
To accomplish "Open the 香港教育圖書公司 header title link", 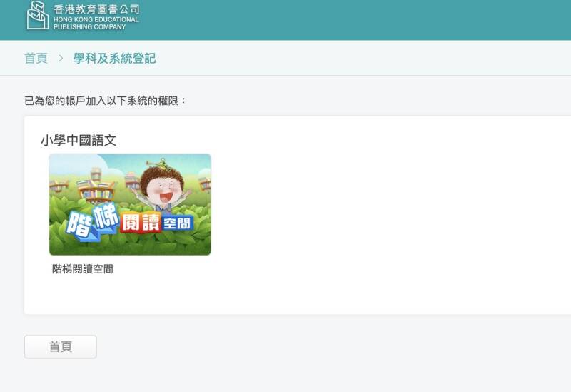I will (96, 9).
